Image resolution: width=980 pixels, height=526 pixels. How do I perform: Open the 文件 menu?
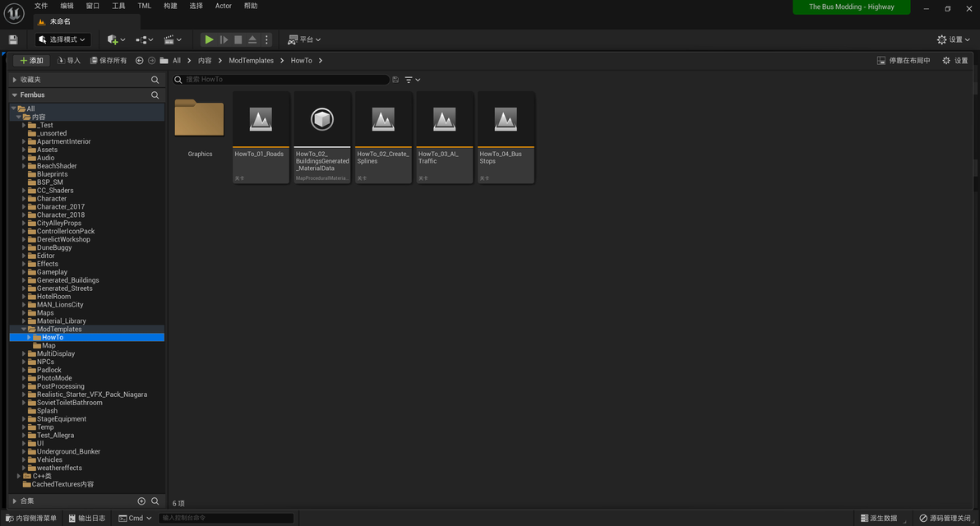(x=41, y=6)
